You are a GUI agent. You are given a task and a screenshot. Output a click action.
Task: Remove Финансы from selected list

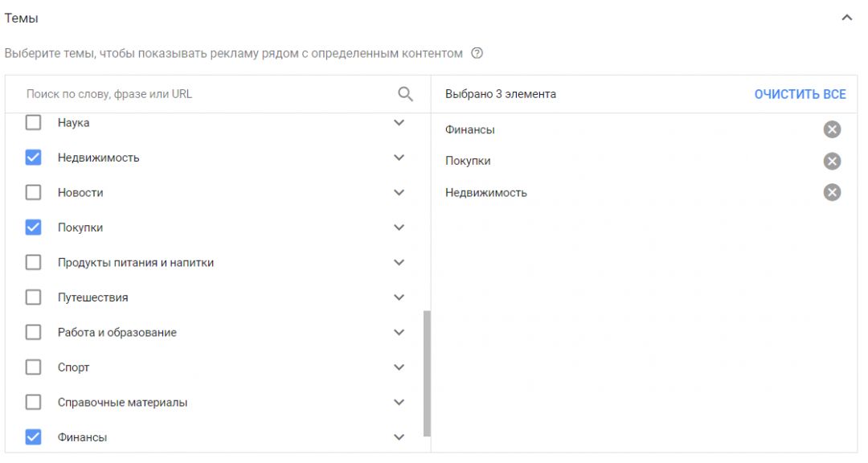coord(832,129)
